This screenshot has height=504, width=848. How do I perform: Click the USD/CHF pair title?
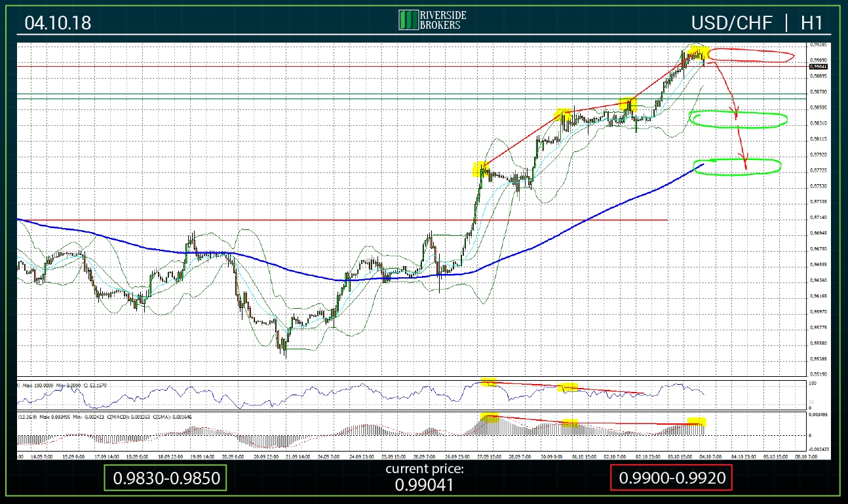pos(733,23)
